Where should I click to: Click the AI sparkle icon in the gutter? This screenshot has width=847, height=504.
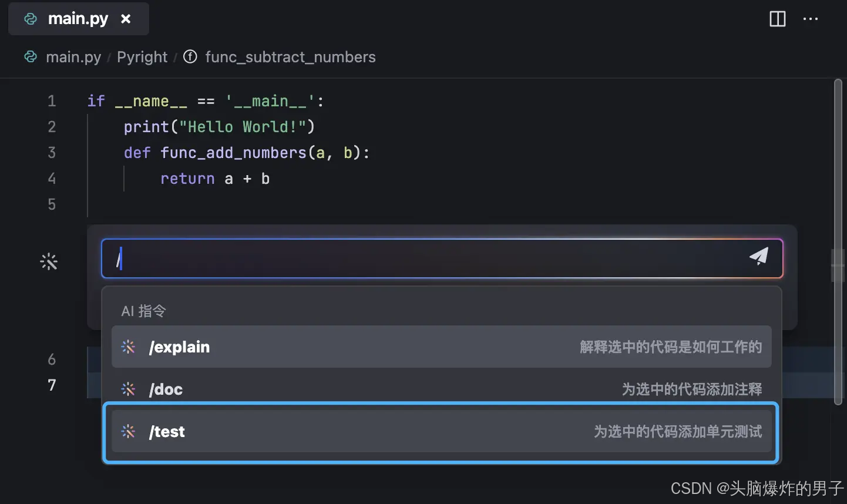click(x=49, y=261)
